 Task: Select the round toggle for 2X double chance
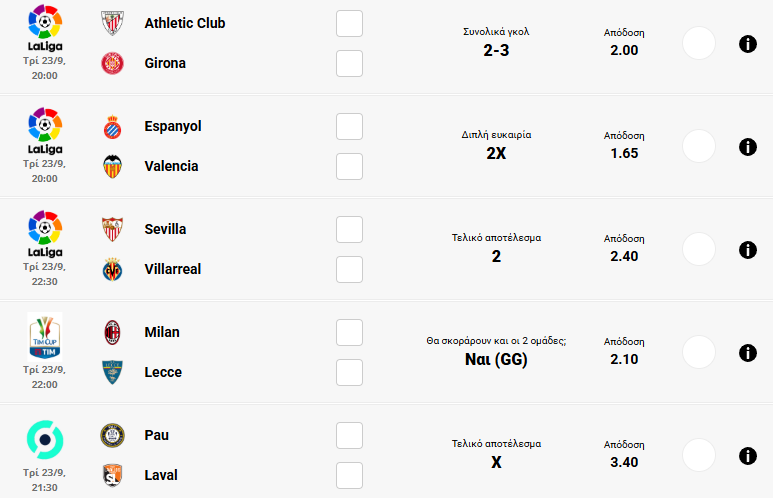tap(698, 147)
